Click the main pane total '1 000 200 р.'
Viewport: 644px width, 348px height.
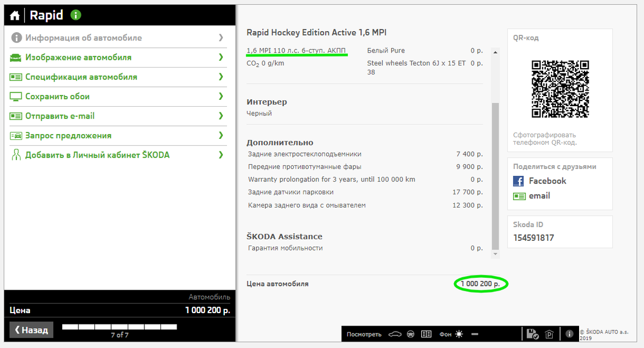click(481, 284)
